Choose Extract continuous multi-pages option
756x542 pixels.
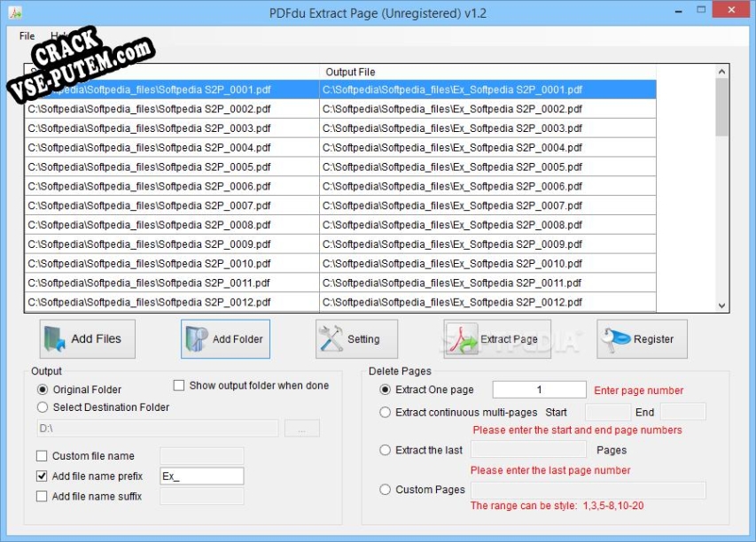[x=385, y=413]
